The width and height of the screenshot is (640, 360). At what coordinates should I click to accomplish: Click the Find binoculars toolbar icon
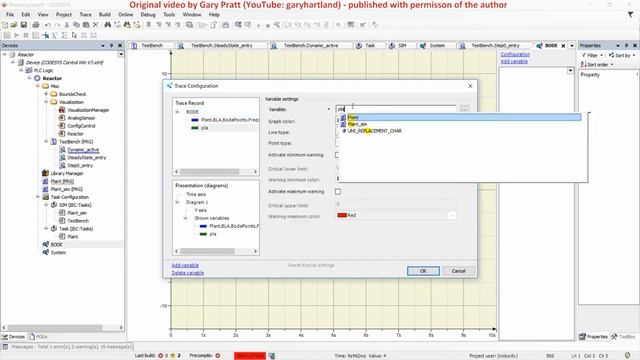click(x=107, y=25)
